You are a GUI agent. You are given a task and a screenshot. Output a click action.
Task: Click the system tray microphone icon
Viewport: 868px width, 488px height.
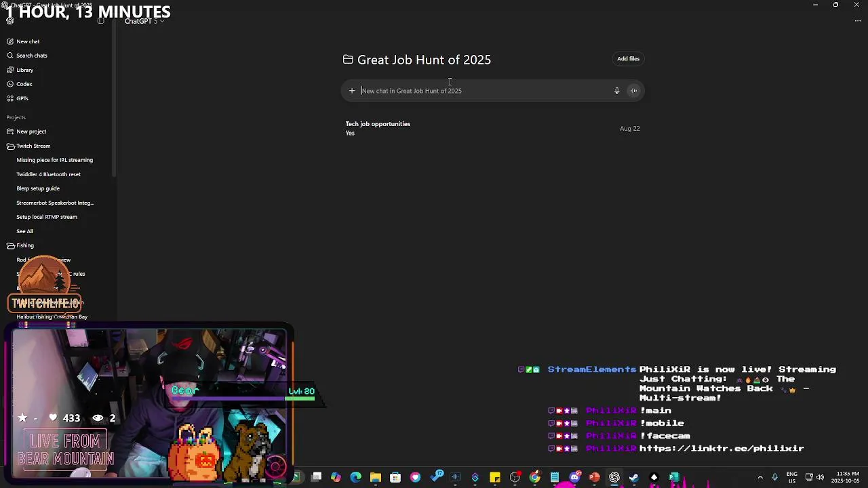click(775, 478)
